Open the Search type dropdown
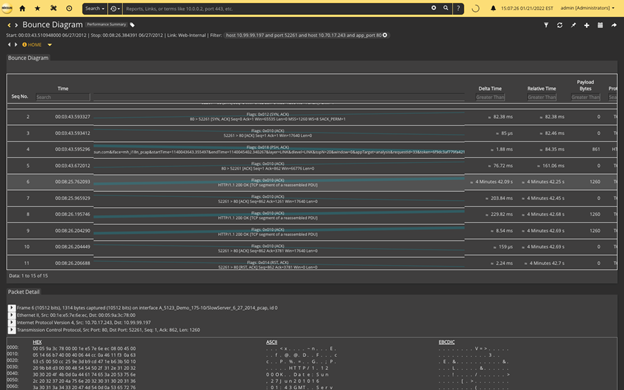The width and height of the screenshot is (624, 390). tap(95, 8)
